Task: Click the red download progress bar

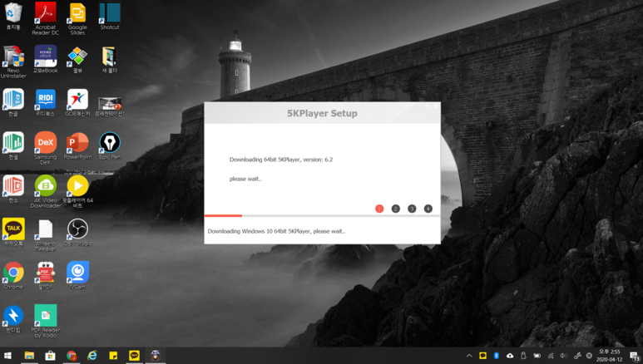Action: click(223, 215)
